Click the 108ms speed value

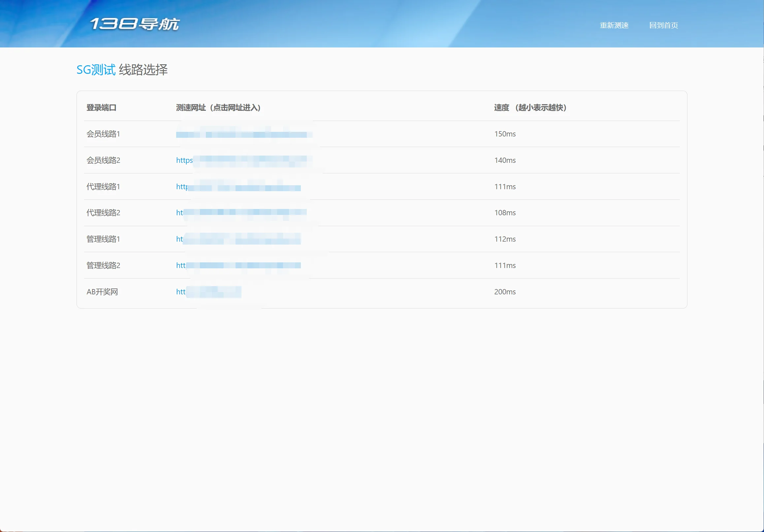[x=504, y=213]
